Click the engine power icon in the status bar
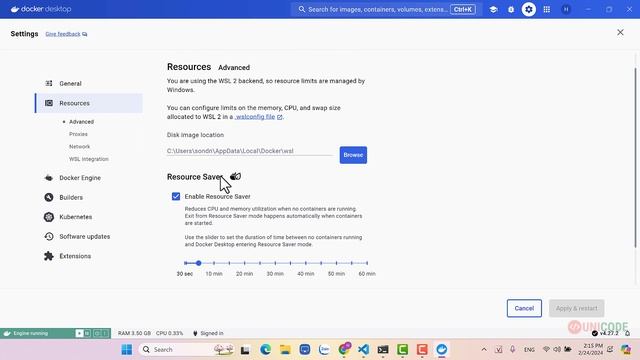Screen dimensions: 640x360 pyautogui.click(x=97, y=333)
